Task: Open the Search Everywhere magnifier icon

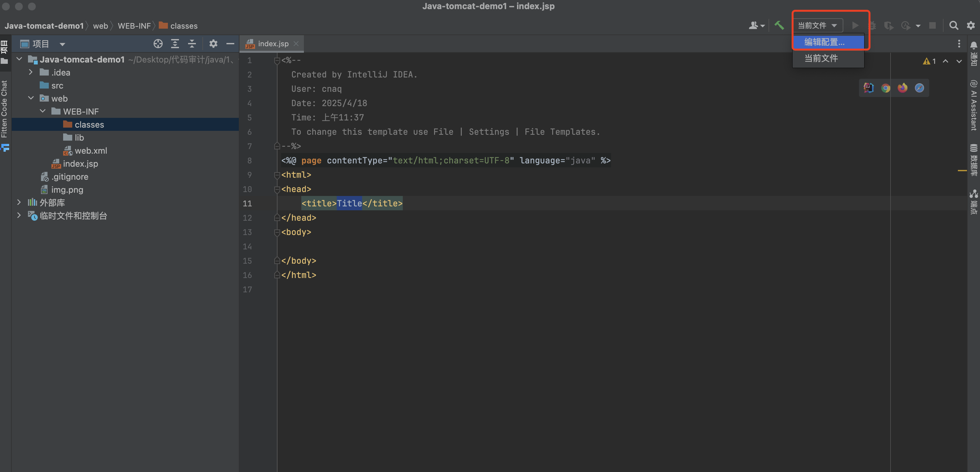Action: coord(953,25)
